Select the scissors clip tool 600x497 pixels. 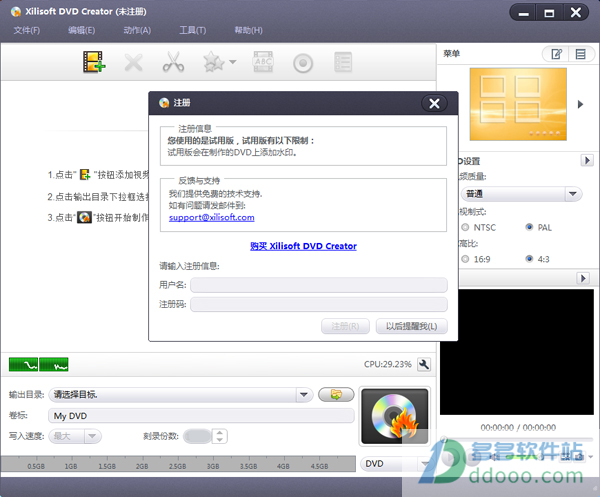coord(173,62)
